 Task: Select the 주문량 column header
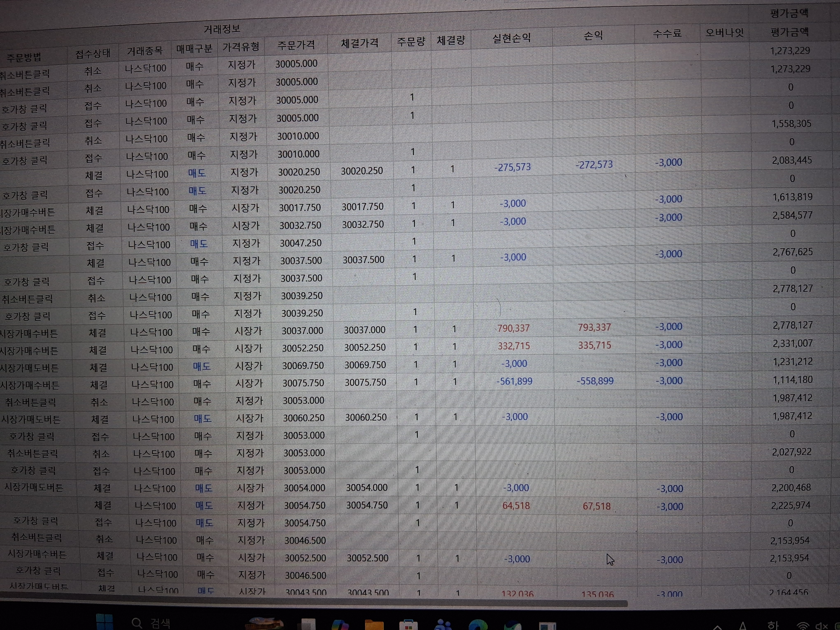(x=411, y=41)
